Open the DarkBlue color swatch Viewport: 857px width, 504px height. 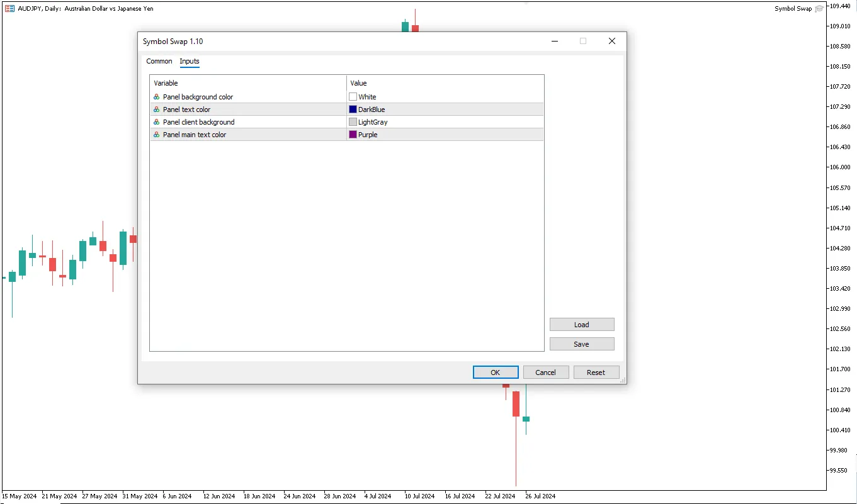pyautogui.click(x=353, y=109)
